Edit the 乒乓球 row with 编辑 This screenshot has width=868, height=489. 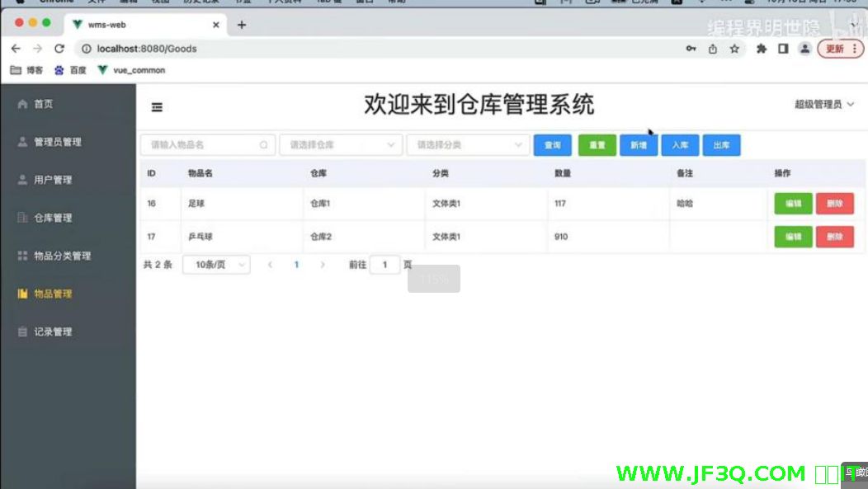[x=793, y=237]
